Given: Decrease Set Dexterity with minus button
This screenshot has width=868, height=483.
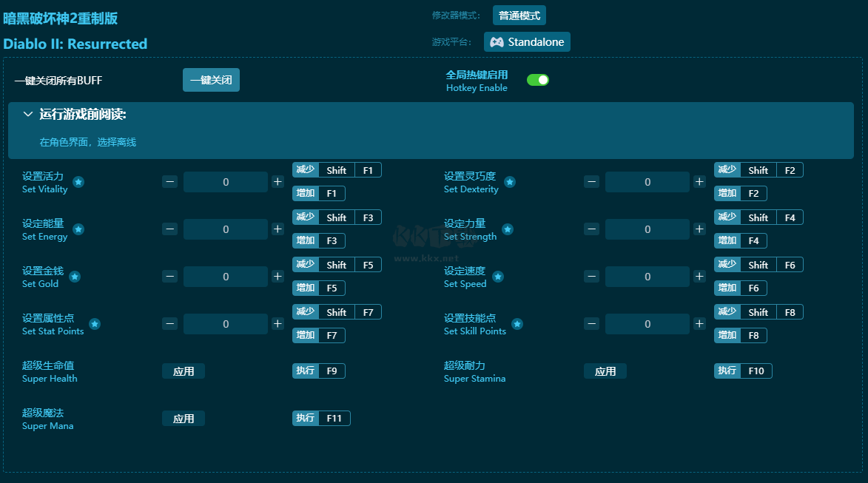Looking at the screenshot, I should click(x=592, y=181).
